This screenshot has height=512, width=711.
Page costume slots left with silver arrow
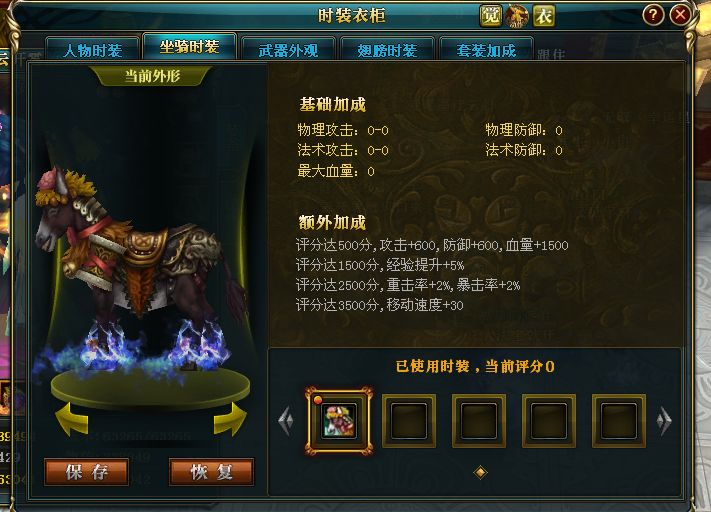tap(286, 421)
